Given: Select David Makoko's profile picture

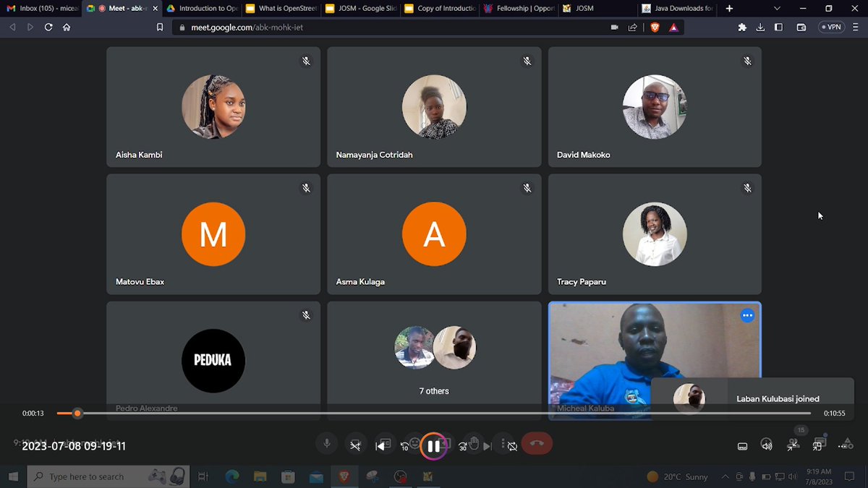Looking at the screenshot, I should coord(655,107).
